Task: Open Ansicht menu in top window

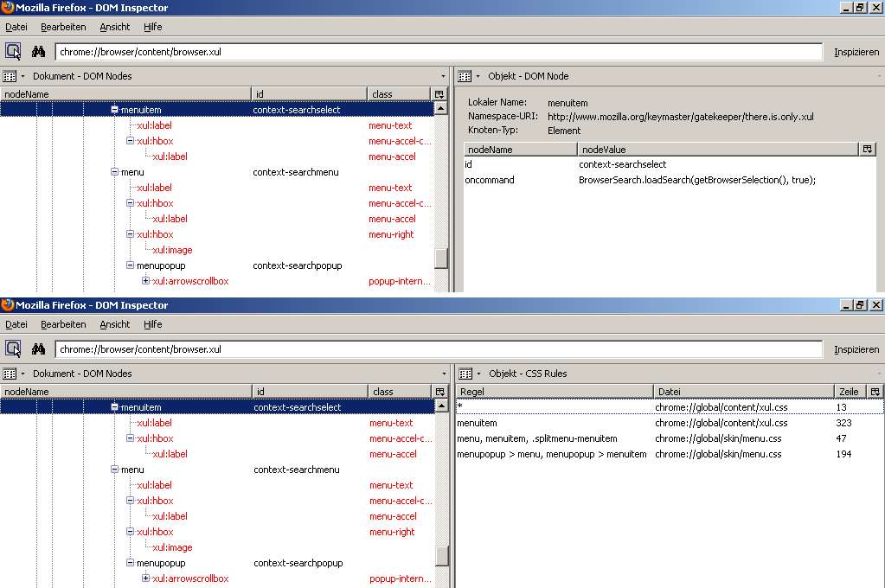Action: 114,27
